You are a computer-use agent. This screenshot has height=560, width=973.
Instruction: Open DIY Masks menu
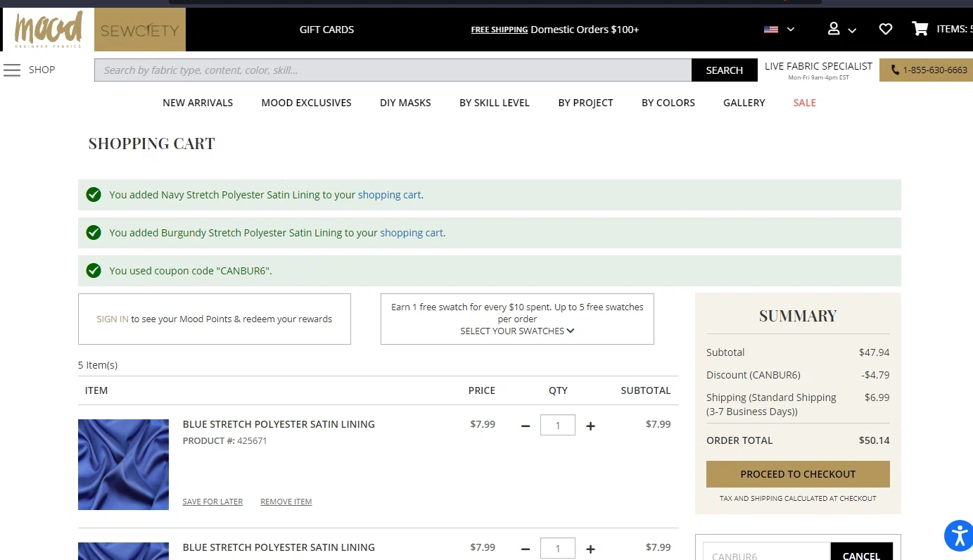click(405, 103)
